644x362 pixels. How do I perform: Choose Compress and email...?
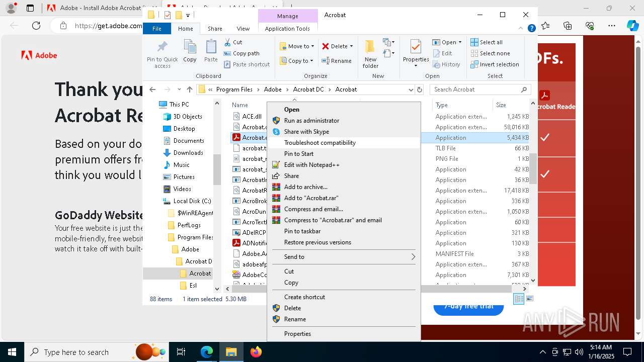(x=344, y=209)
